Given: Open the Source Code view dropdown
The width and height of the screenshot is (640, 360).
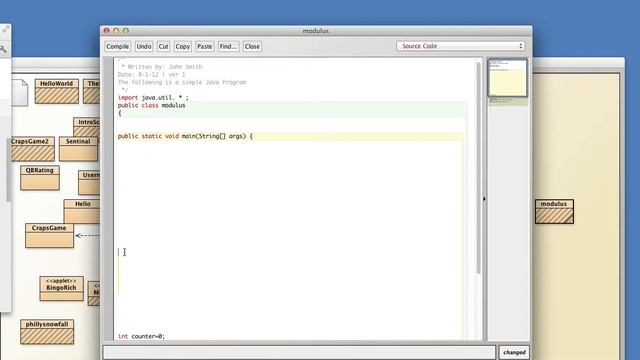Looking at the screenshot, I should (461, 46).
